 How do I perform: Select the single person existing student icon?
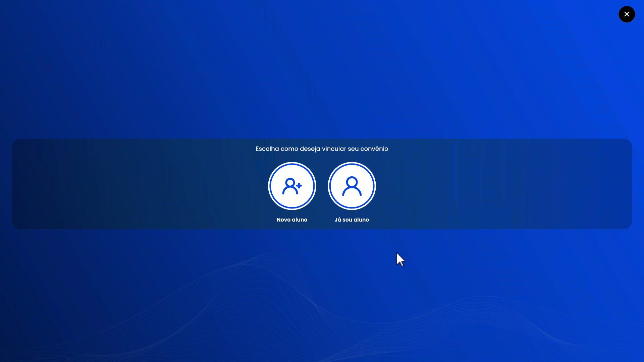352,186
